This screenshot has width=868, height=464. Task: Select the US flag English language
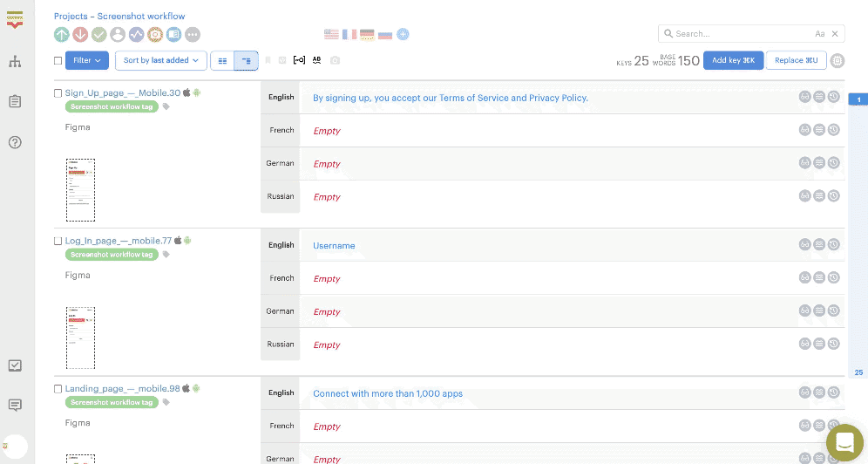point(331,34)
